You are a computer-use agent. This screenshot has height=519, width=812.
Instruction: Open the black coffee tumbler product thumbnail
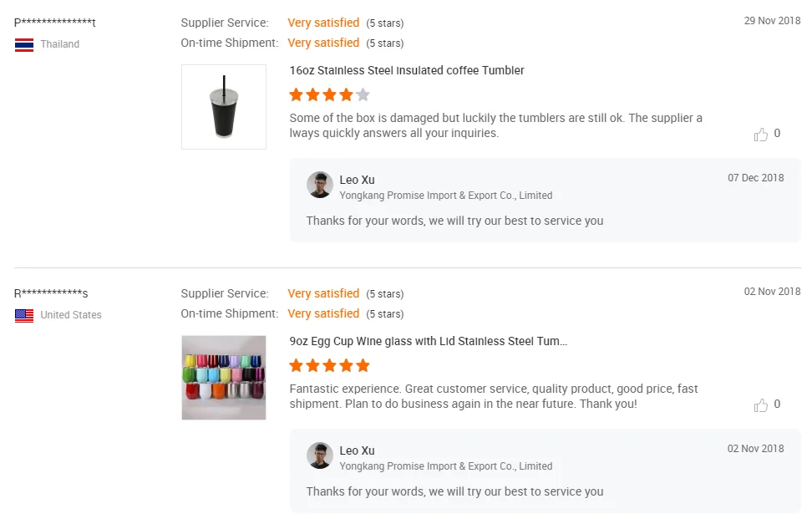[224, 107]
